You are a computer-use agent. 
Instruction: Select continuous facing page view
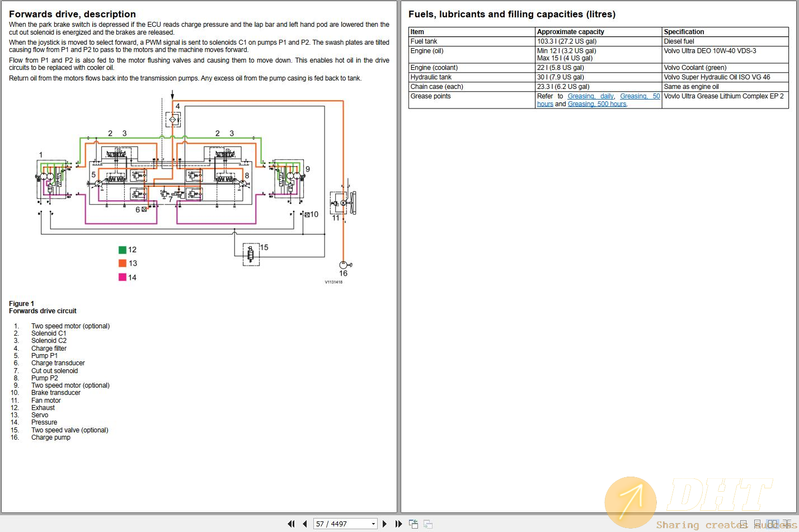click(787, 524)
